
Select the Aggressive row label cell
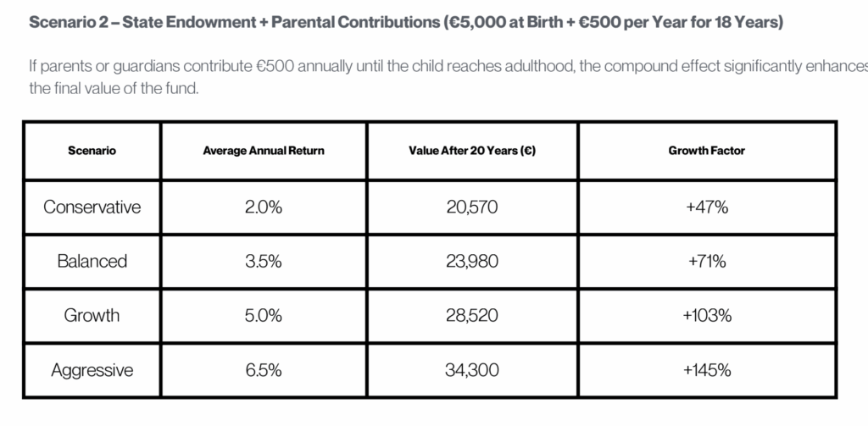tap(92, 370)
